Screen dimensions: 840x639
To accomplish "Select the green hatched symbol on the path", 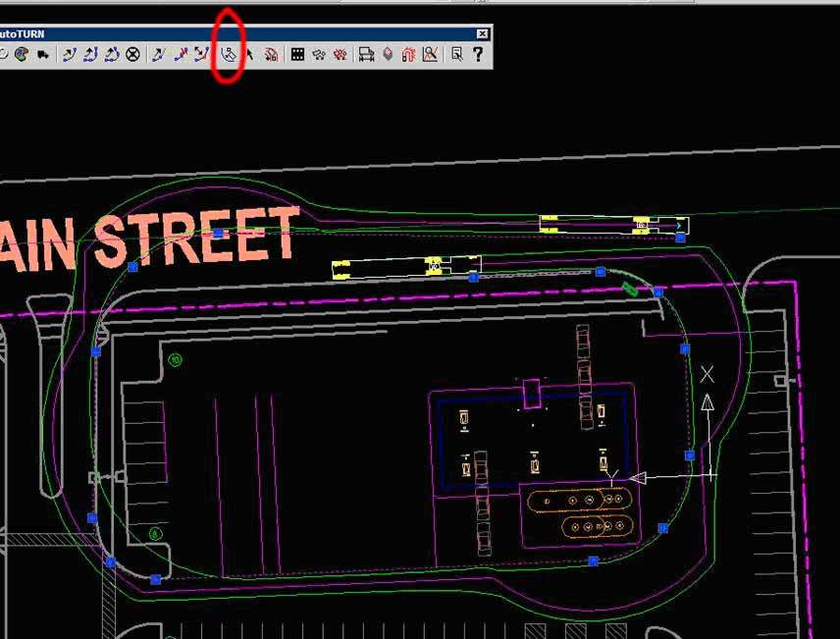I will (630, 288).
